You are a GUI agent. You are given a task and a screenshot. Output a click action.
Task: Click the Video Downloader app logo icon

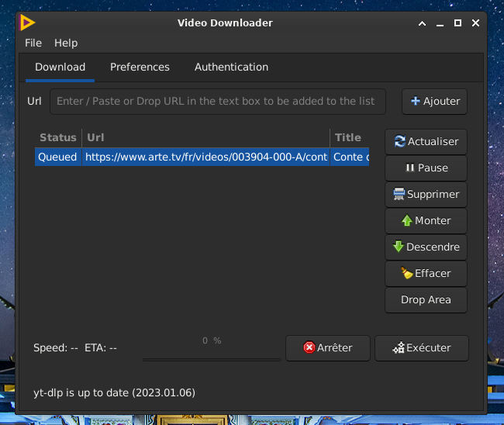coord(28,22)
